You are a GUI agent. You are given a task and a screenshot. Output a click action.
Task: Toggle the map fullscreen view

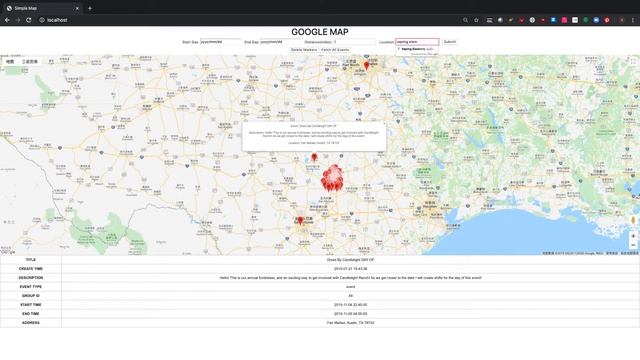633,61
